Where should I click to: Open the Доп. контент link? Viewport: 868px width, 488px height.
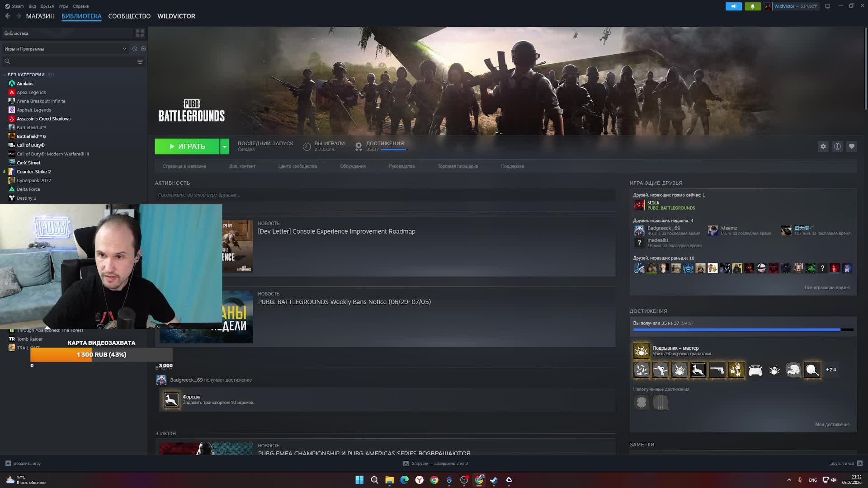point(242,166)
